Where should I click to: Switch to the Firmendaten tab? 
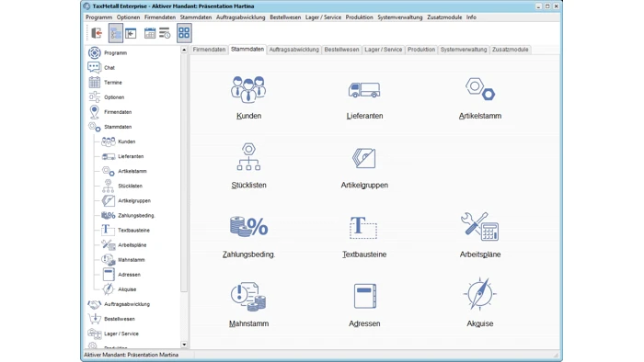(x=209, y=50)
